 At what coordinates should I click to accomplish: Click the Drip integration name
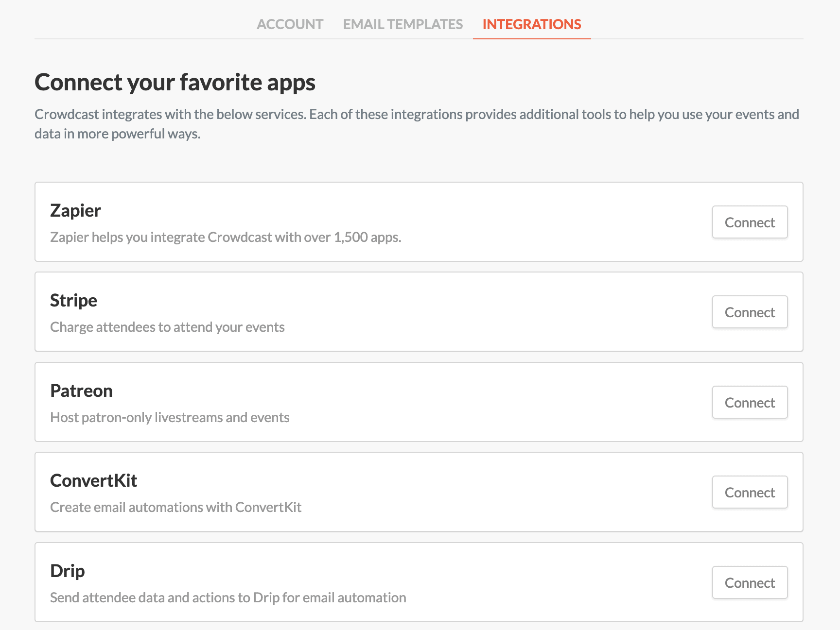coord(67,571)
